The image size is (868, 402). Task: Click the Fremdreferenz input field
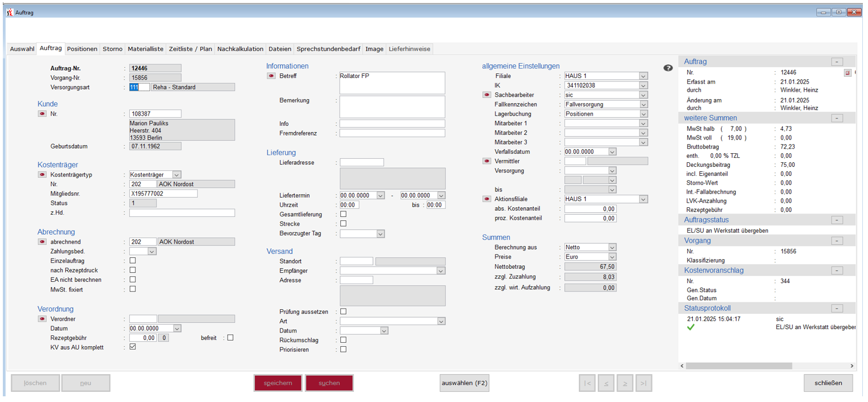click(392, 133)
